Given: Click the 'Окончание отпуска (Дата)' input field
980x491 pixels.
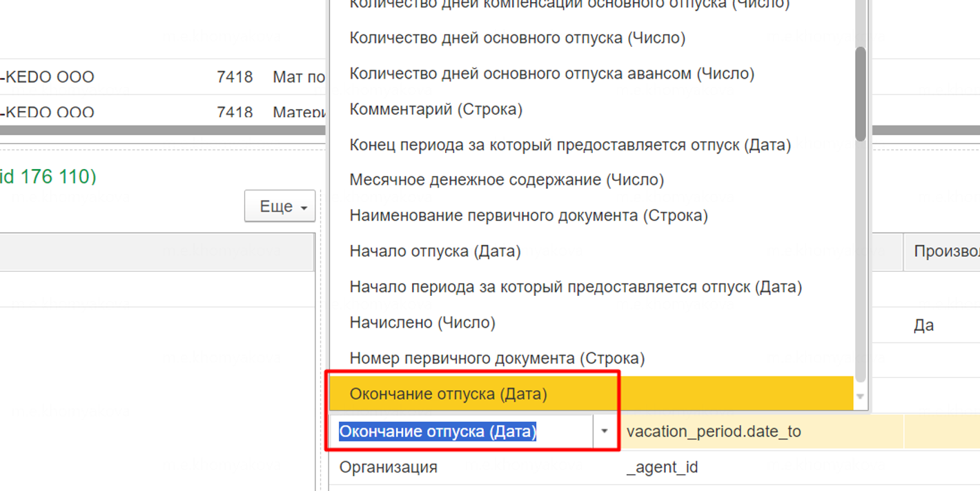Looking at the screenshot, I should [x=461, y=432].
